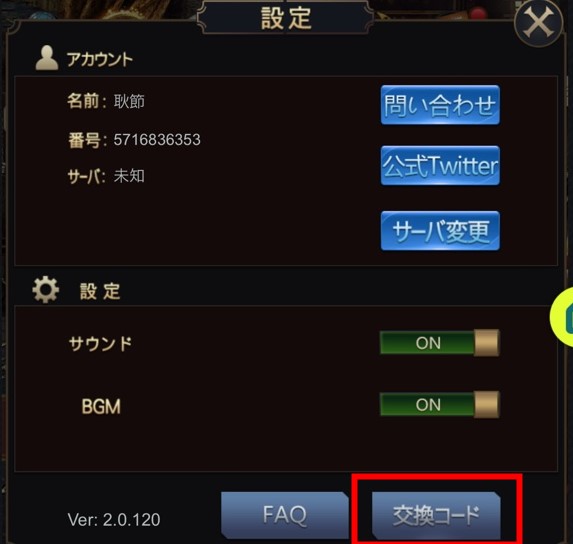Screen dimensions: 573x544
Task: Open the 公式Twitter button
Action: (x=440, y=166)
